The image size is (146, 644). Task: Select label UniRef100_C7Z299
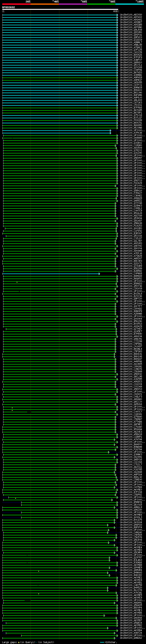[131, 342]
